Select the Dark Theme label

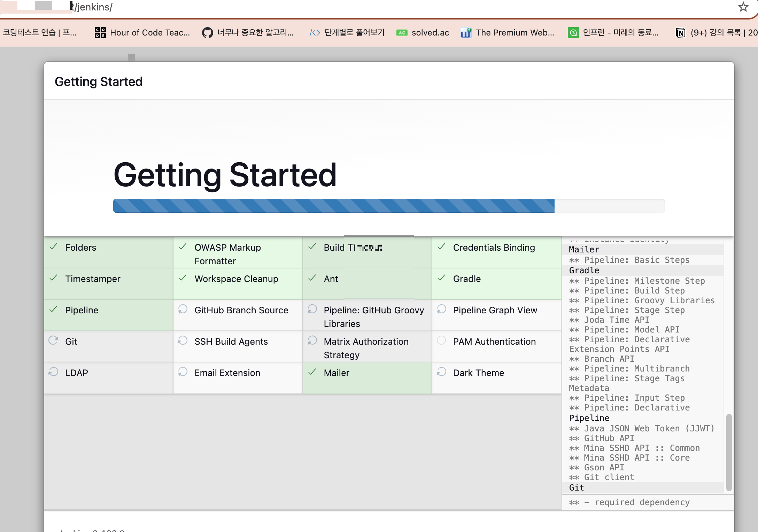coord(478,373)
